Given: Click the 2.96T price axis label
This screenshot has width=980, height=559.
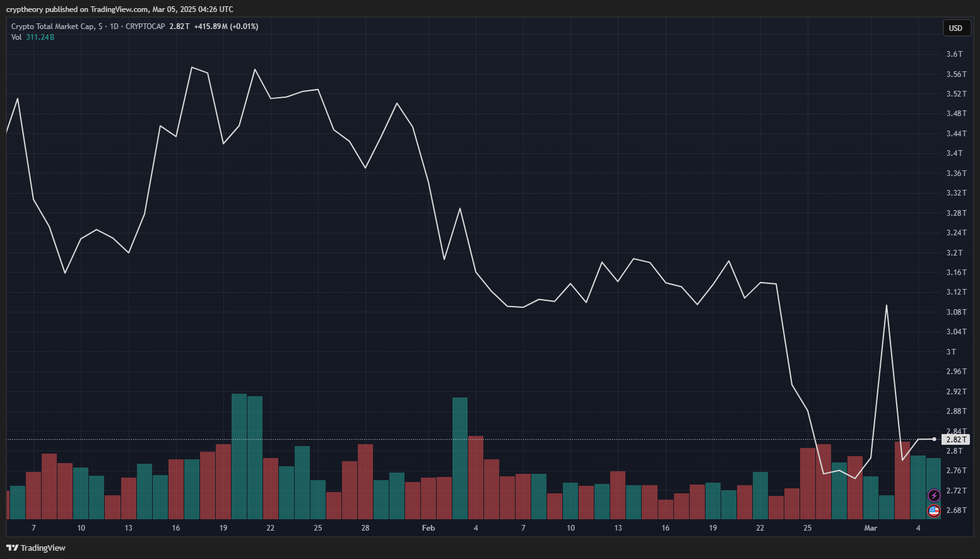Looking at the screenshot, I should (956, 372).
